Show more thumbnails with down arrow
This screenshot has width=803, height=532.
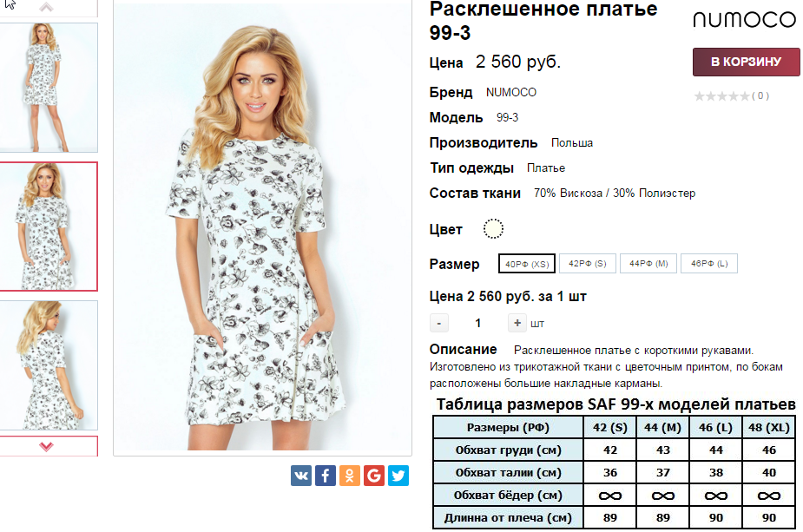click(46, 446)
